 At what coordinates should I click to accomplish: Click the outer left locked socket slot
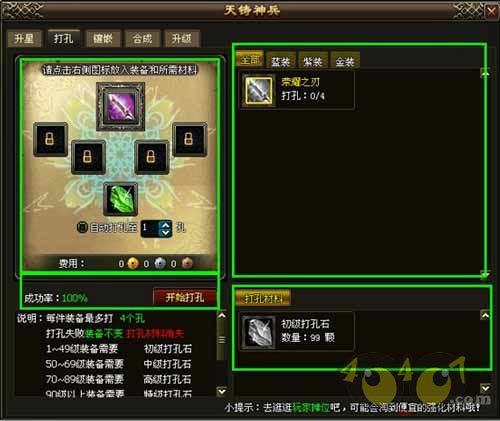[50, 139]
